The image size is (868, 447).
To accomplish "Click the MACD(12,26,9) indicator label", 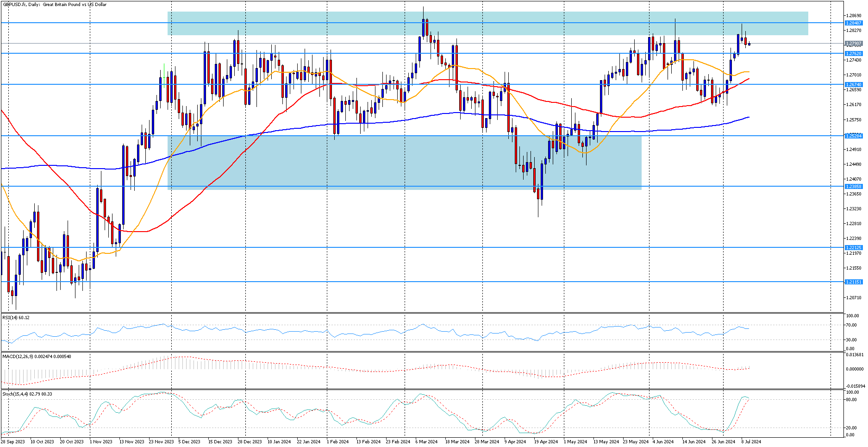I will [x=37, y=356].
